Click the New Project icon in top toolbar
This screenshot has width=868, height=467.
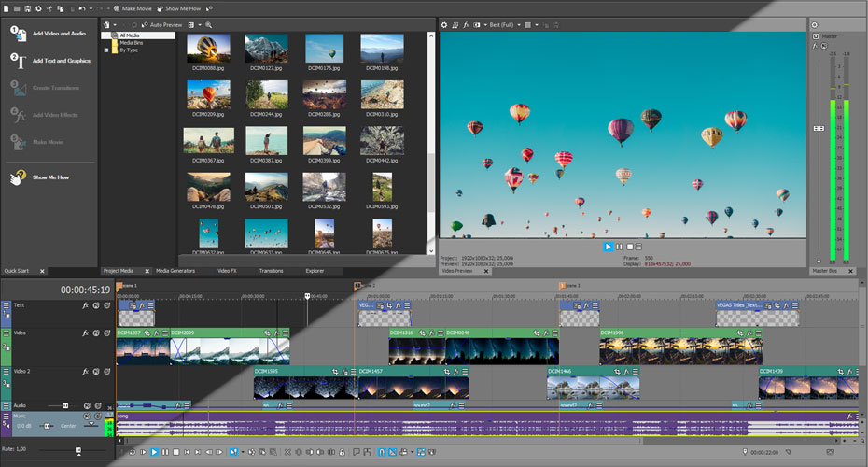point(7,8)
